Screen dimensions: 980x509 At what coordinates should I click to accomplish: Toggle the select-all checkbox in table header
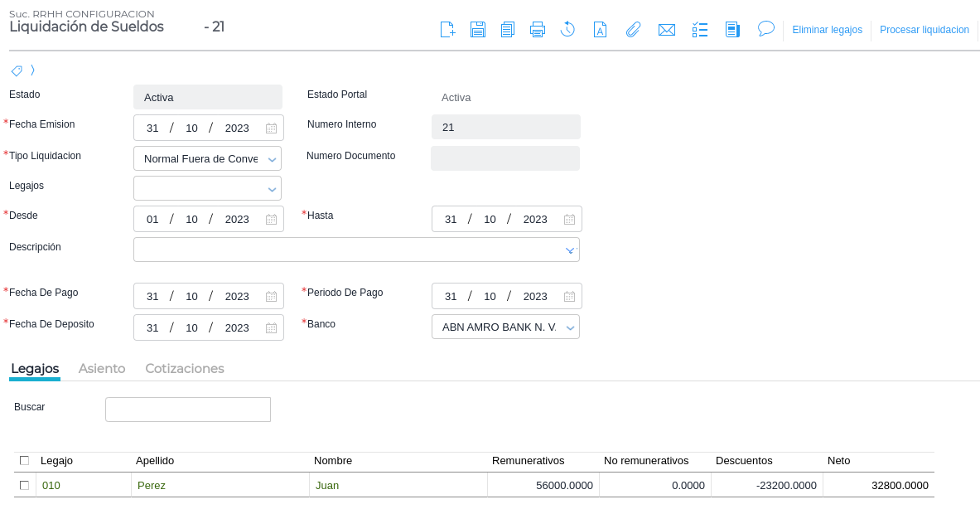(24, 460)
